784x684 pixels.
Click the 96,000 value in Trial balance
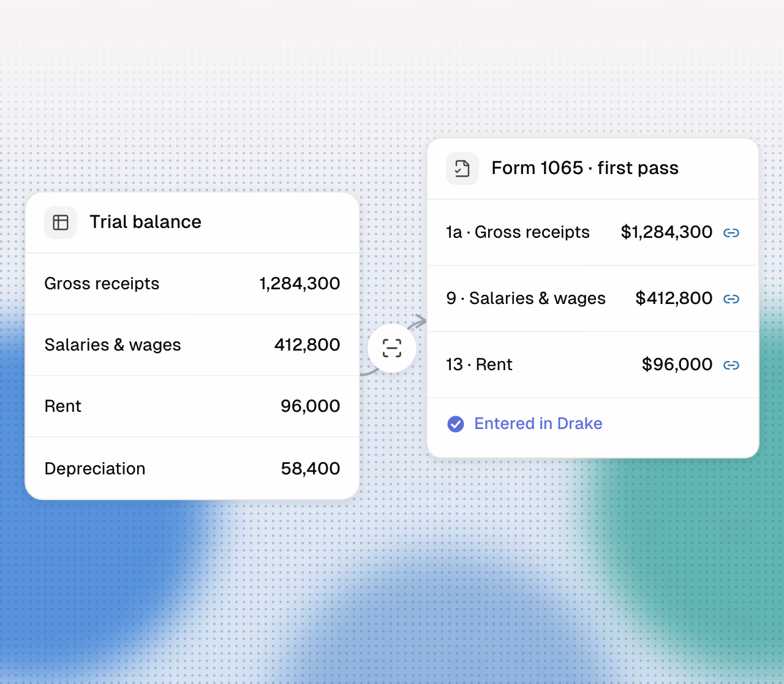(310, 406)
